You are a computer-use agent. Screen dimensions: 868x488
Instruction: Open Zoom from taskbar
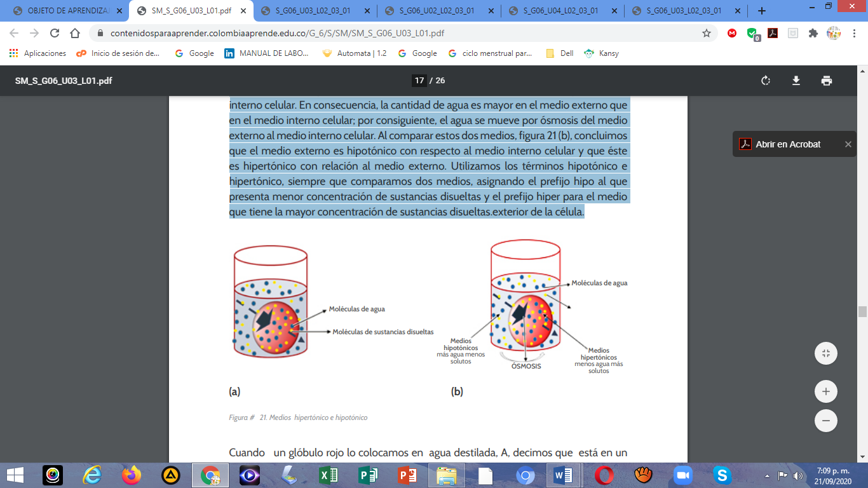coord(682,475)
